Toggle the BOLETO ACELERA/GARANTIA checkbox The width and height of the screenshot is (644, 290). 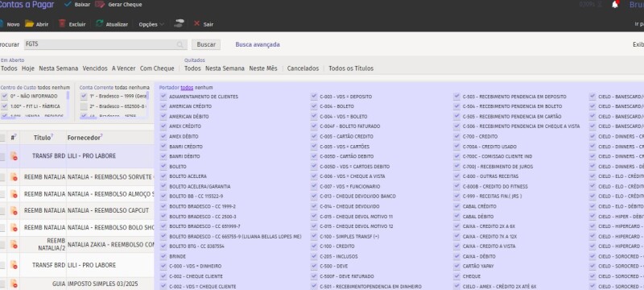pyautogui.click(x=163, y=187)
